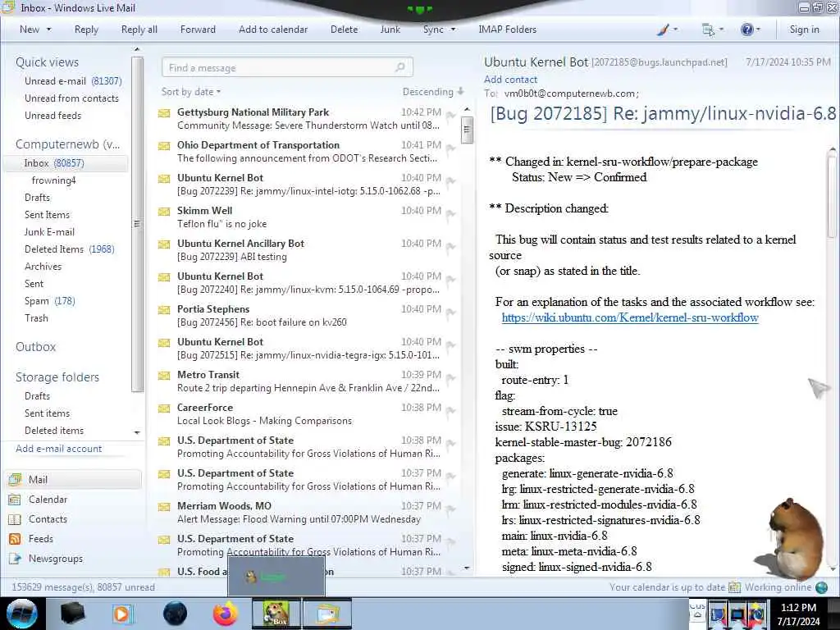This screenshot has height=630, width=840.
Task: Click Reply all in the toolbar
Action: (139, 30)
